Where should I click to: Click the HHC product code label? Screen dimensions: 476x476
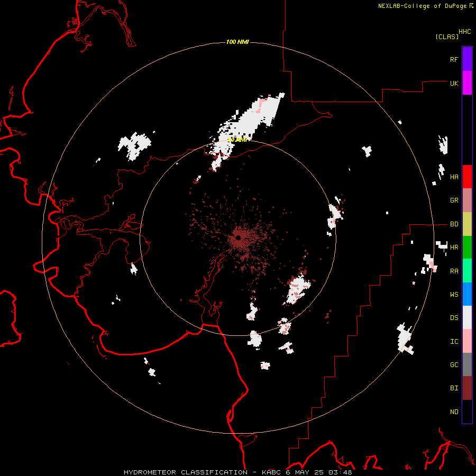click(x=465, y=32)
